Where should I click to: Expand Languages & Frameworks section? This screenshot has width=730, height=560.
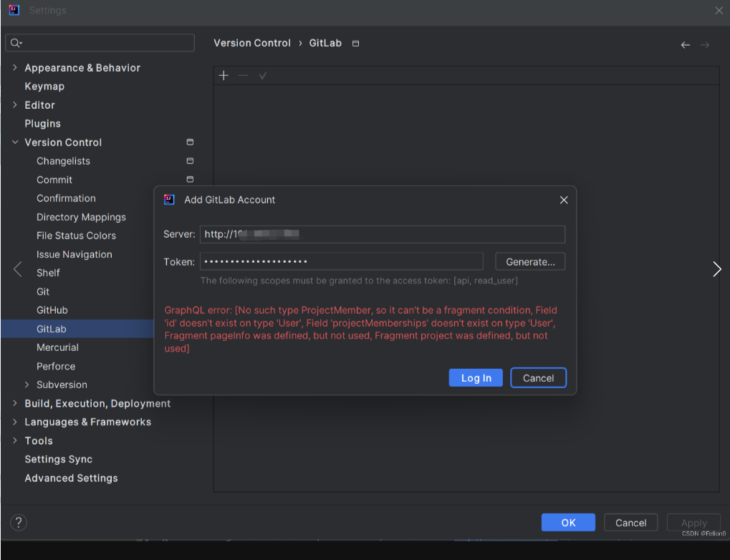[x=15, y=422]
